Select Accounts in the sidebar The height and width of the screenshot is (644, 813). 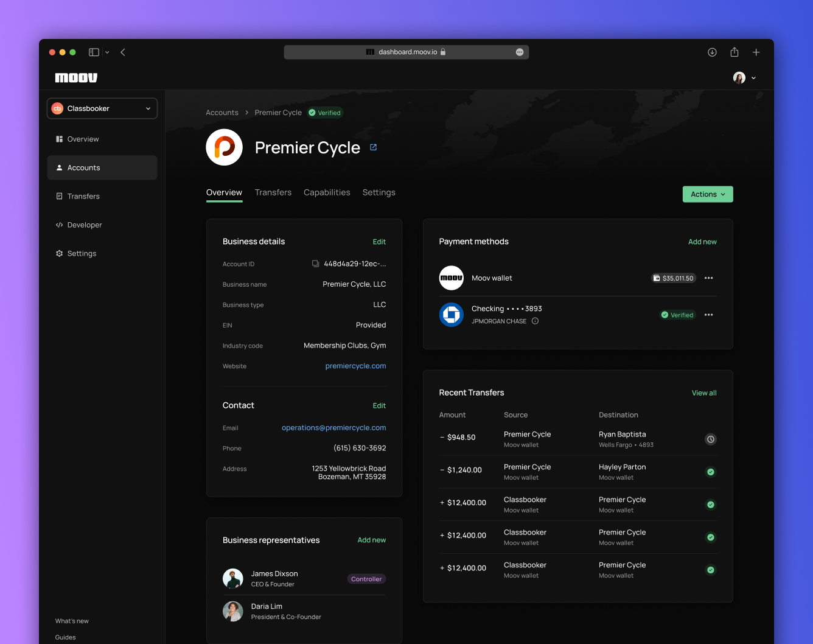pos(102,167)
